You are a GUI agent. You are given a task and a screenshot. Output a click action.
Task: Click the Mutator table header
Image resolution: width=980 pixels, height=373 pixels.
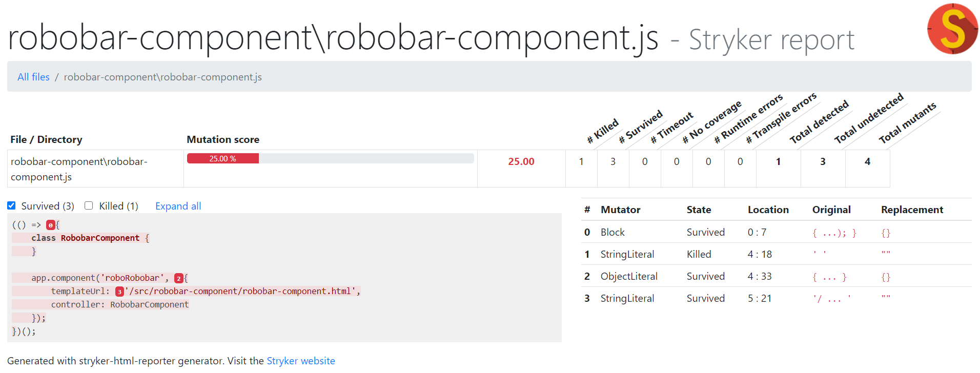[620, 210]
